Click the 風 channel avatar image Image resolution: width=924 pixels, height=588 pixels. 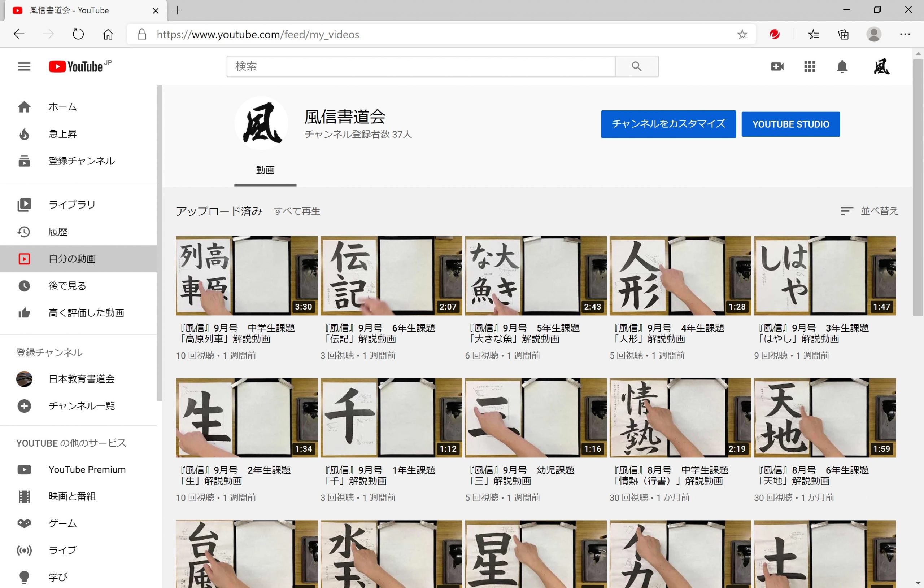pos(261,123)
